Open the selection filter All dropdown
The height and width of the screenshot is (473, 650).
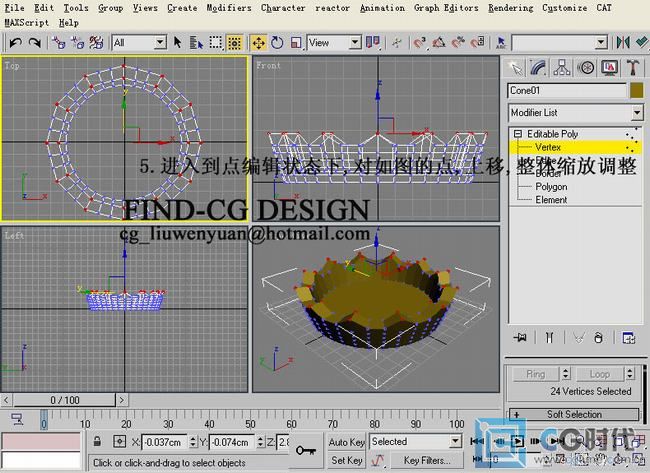(x=160, y=42)
